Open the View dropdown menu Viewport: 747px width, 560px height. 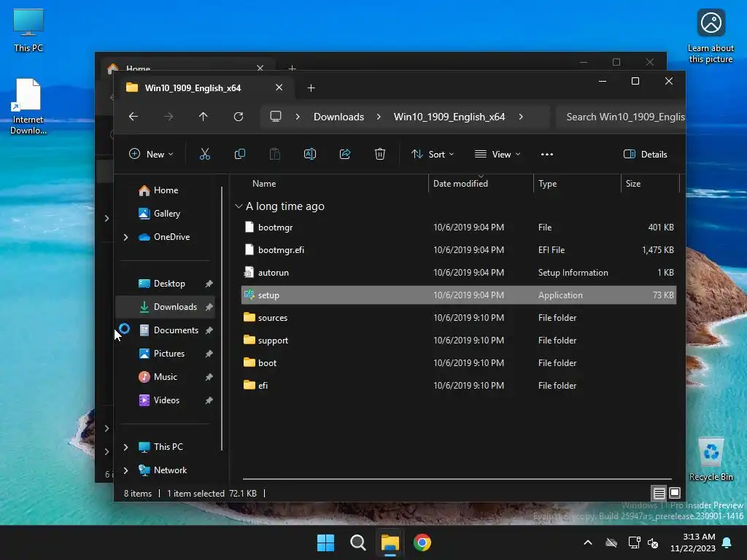point(498,155)
